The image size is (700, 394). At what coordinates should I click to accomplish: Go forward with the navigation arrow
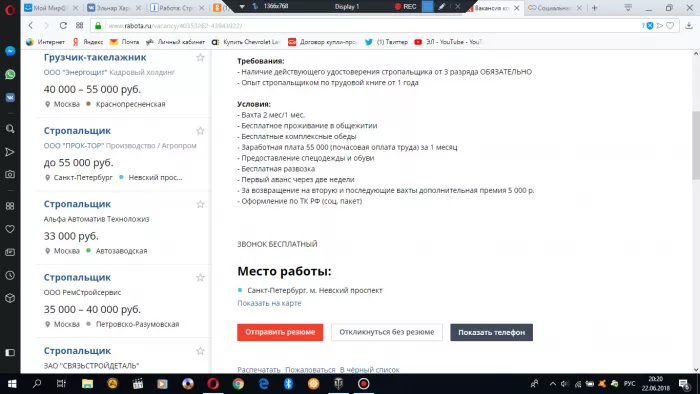46,25
